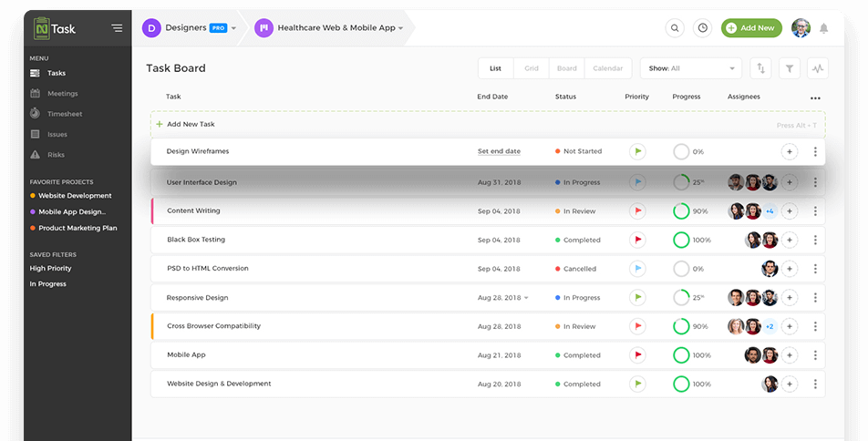Screen dimensions: 868x441
Task: Open the filter funnel icon
Action: 790,68
